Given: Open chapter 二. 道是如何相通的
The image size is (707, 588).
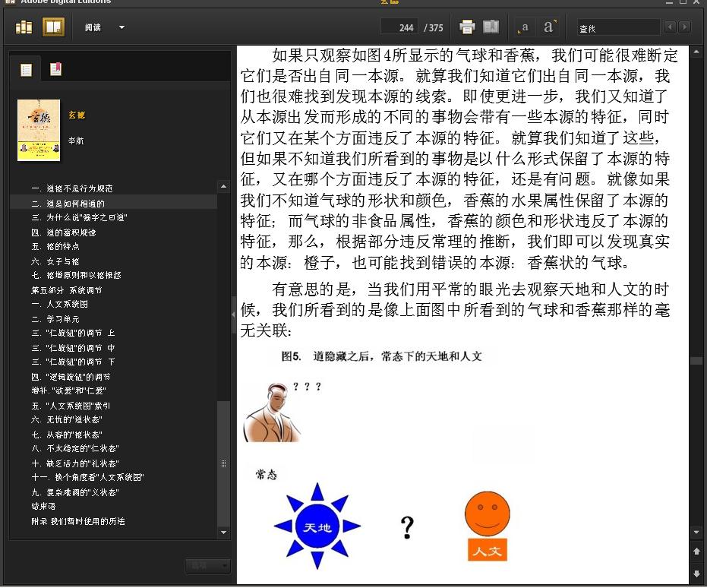Looking at the screenshot, I should click(x=68, y=204).
